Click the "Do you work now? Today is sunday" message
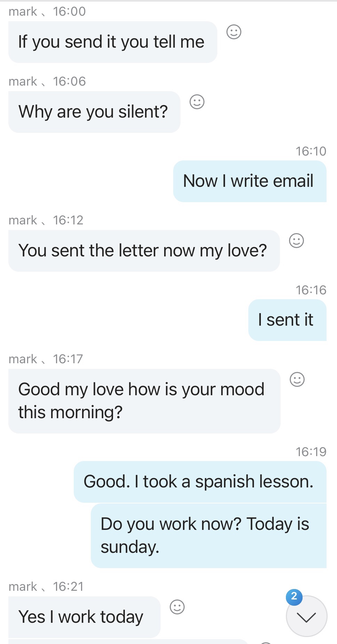The width and height of the screenshot is (337, 644). click(x=208, y=535)
